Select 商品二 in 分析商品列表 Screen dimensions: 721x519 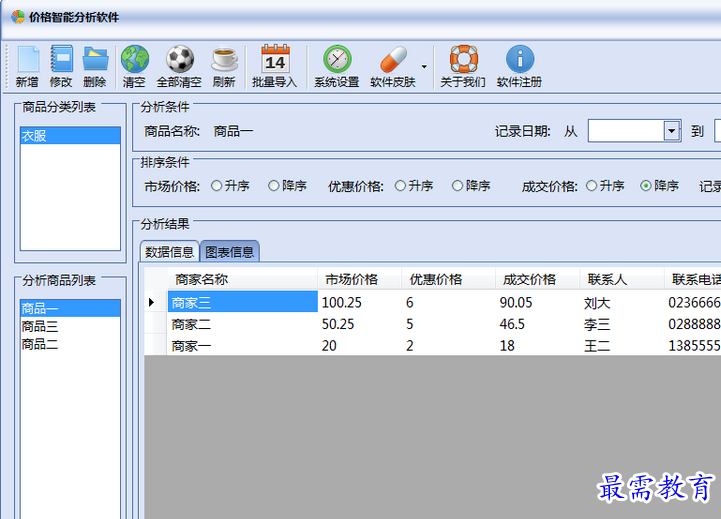tap(70, 344)
